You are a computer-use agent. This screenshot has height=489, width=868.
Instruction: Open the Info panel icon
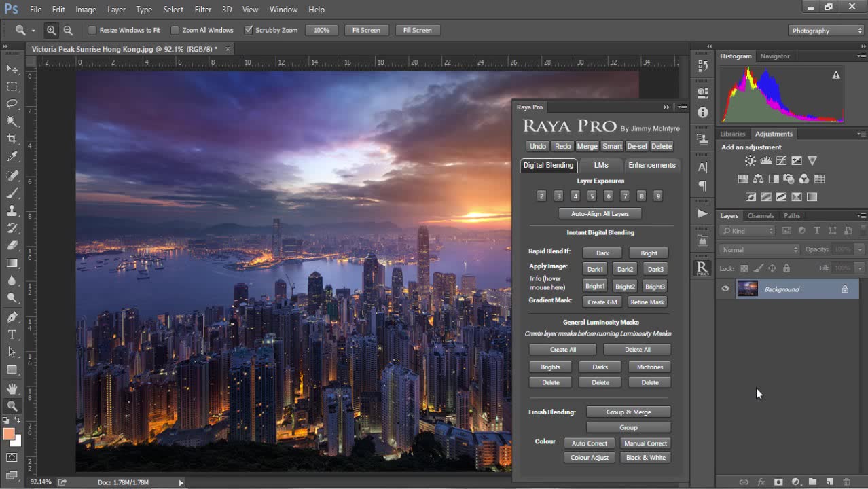pyautogui.click(x=703, y=113)
